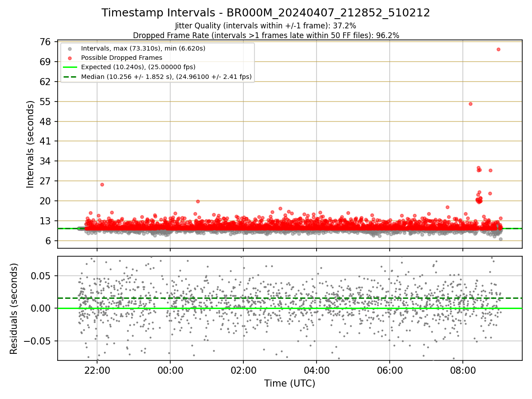Click the red outlier point near 54 seconds
The height and width of the screenshot is (399, 532).
click(x=470, y=104)
